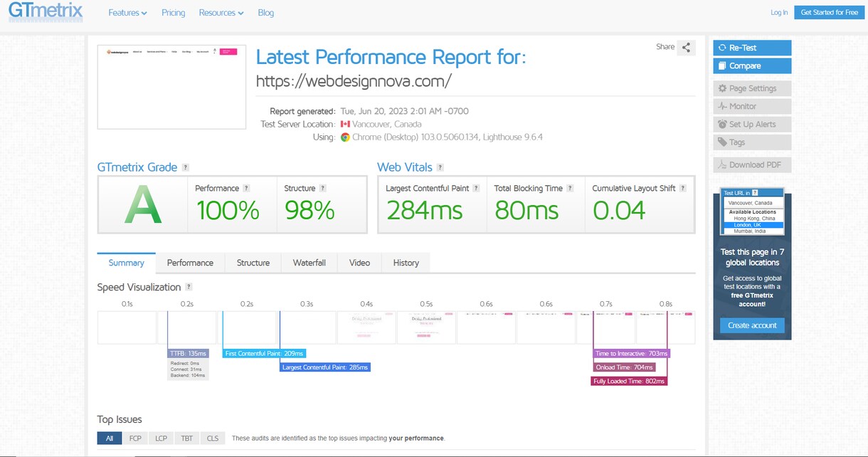
Task: Download the PDF report
Action: click(x=752, y=164)
